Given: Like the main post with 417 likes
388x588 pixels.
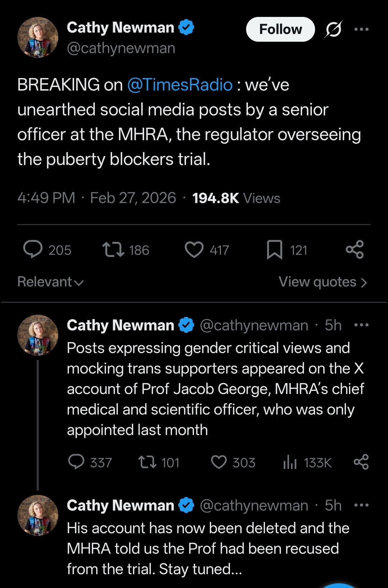Looking at the screenshot, I should [x=194, y=250].
